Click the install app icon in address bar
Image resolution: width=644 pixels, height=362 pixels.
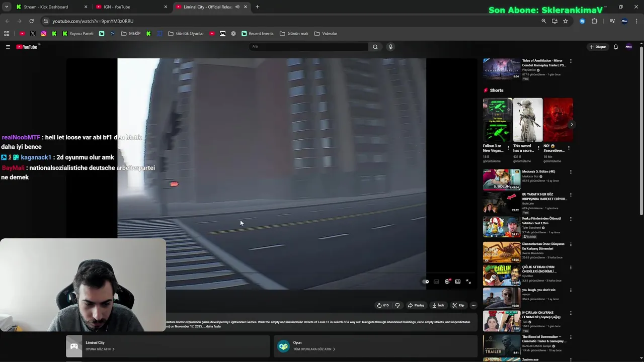(x=554, y=21)
